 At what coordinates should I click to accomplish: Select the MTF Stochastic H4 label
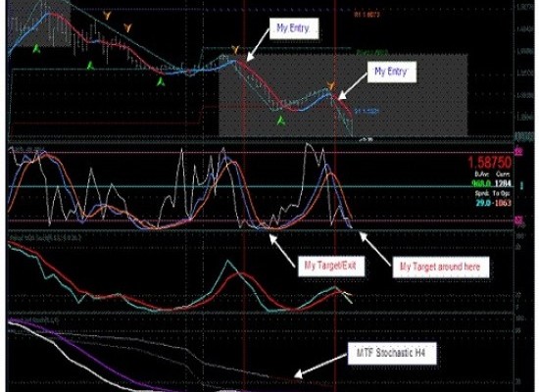(392, 353)
